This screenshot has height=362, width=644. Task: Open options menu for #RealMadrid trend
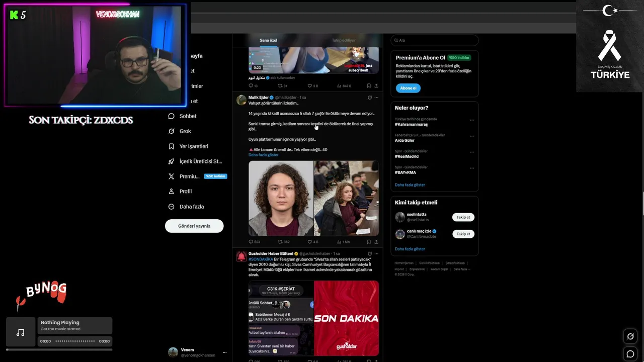pos(472,152)
